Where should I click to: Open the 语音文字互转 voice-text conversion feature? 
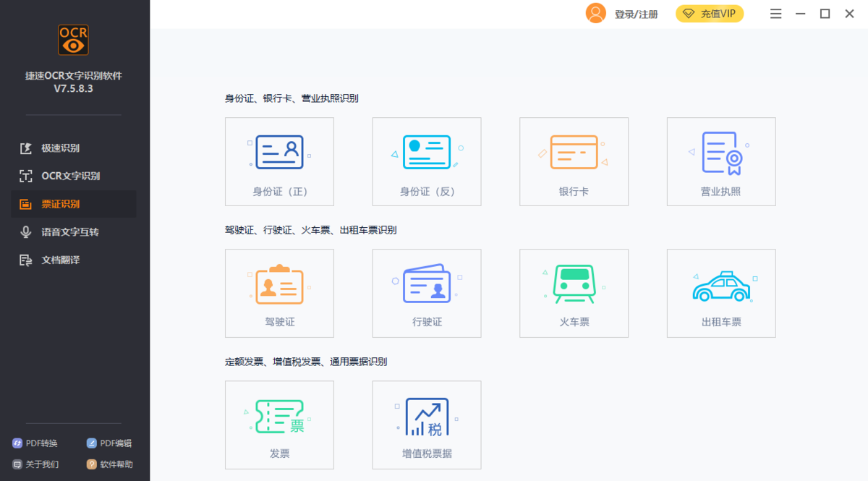(65, 231)
